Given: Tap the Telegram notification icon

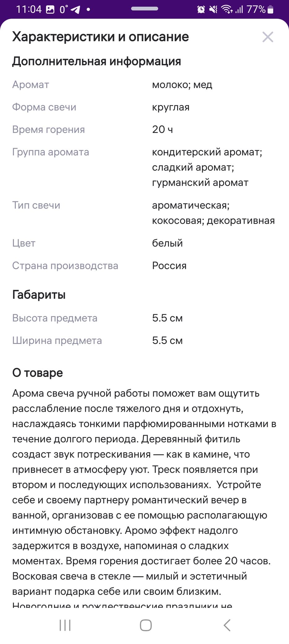Looking at the screenshot, I should (75, 10).
